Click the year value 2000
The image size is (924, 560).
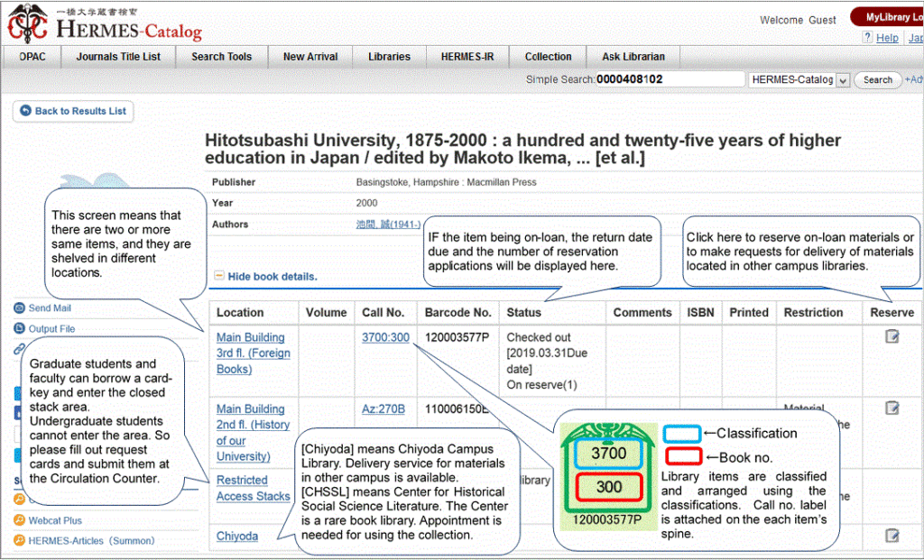click(366, 203)
